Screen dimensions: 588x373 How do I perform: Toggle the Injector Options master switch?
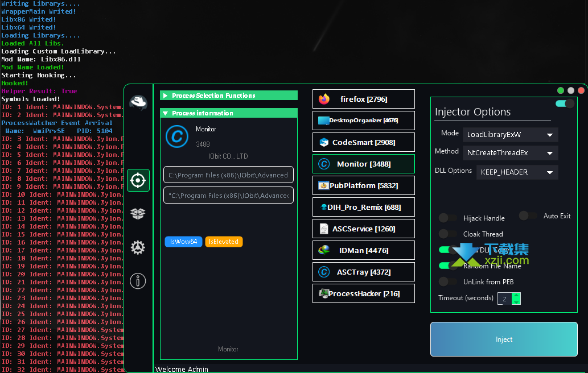tap(565, 103)
